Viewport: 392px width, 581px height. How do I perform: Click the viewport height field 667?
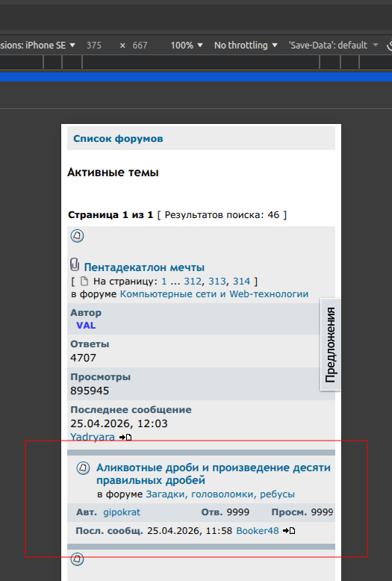(140, 46)
